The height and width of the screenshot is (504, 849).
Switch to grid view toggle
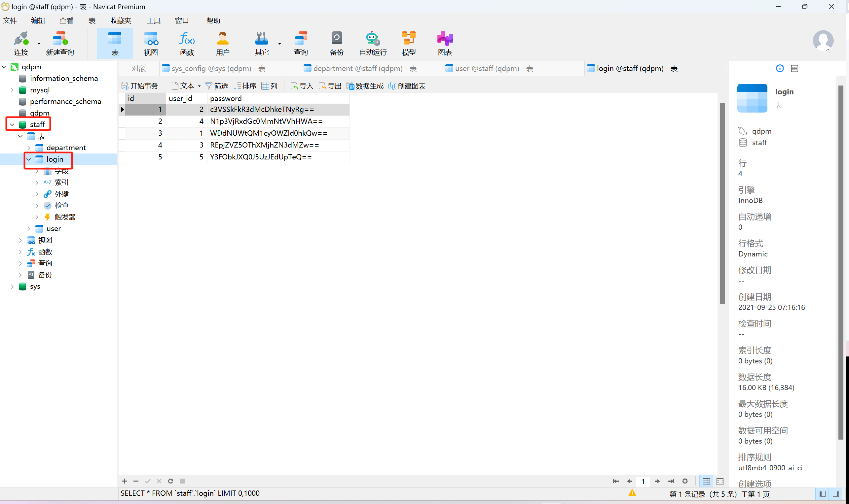click(x=706, y=481)
